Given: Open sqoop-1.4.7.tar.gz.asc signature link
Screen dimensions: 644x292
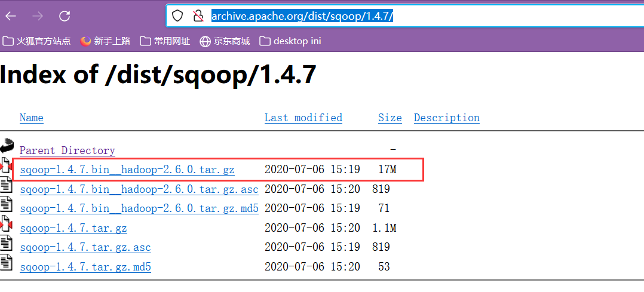Looking at the screenshot, I should point(85,248).
